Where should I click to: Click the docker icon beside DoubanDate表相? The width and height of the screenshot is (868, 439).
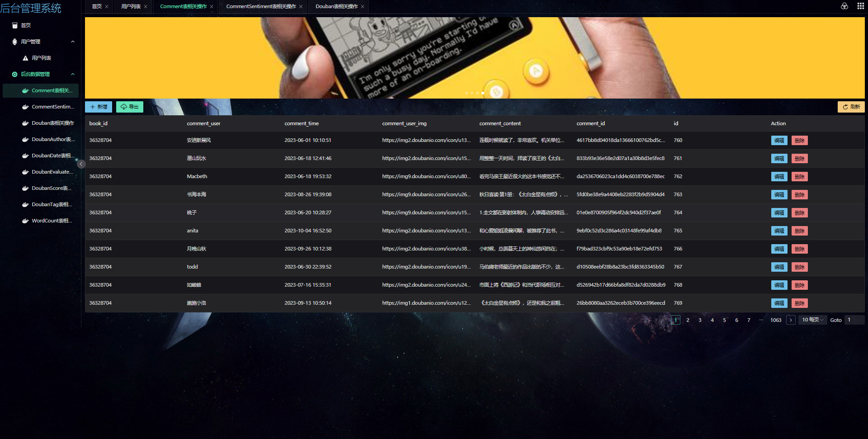[25, 156]
